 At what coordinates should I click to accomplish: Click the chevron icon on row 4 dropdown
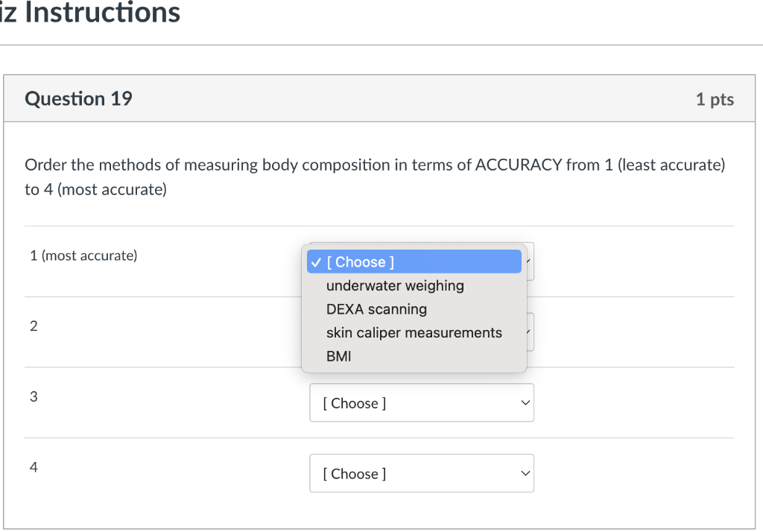(x=524, y=473)
